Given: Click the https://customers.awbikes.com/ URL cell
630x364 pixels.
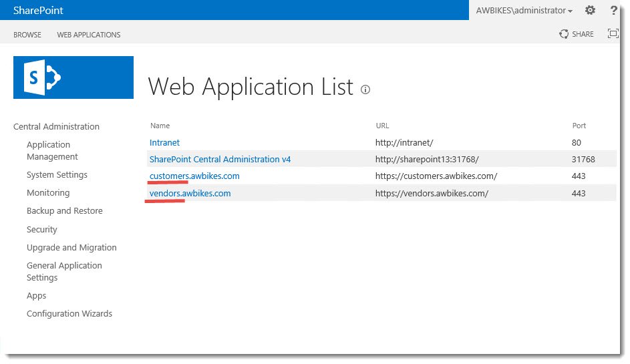Looking at the screenshot, I should tap(436, 176).
